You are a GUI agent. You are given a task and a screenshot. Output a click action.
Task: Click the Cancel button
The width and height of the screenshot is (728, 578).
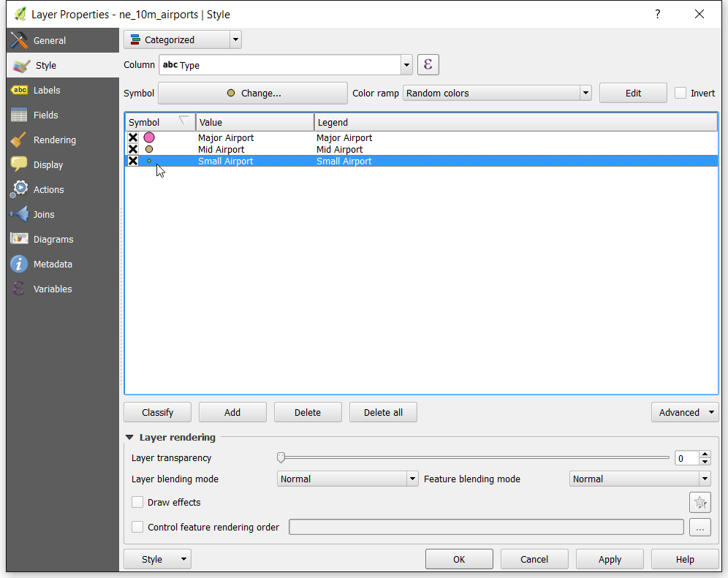click(x=534, y=559)
